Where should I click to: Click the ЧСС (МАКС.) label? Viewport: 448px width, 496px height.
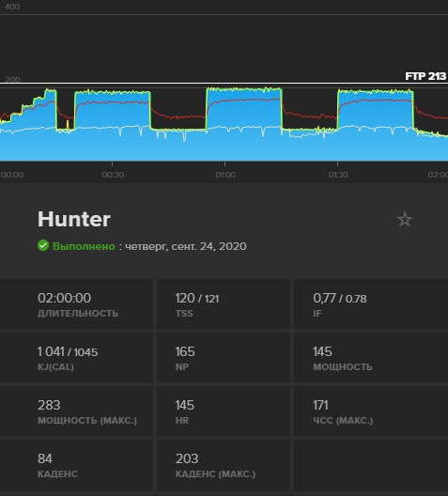point(343,421)
